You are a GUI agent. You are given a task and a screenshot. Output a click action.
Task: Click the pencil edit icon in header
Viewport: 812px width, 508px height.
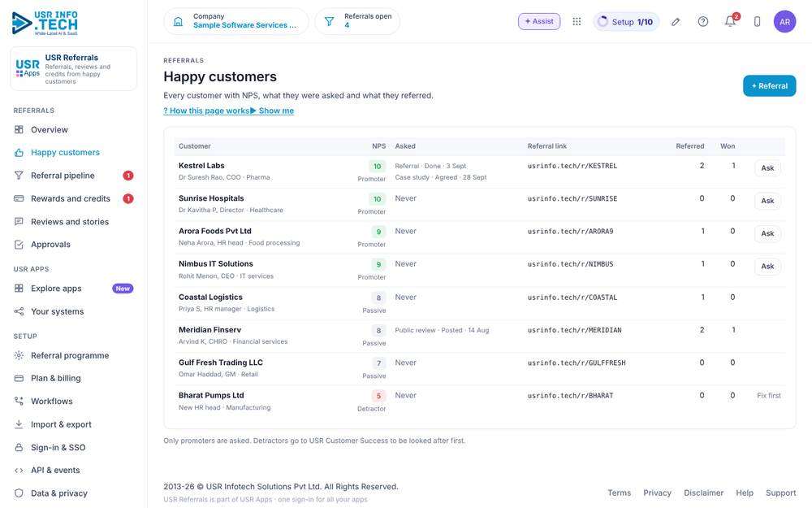(676, 21)
